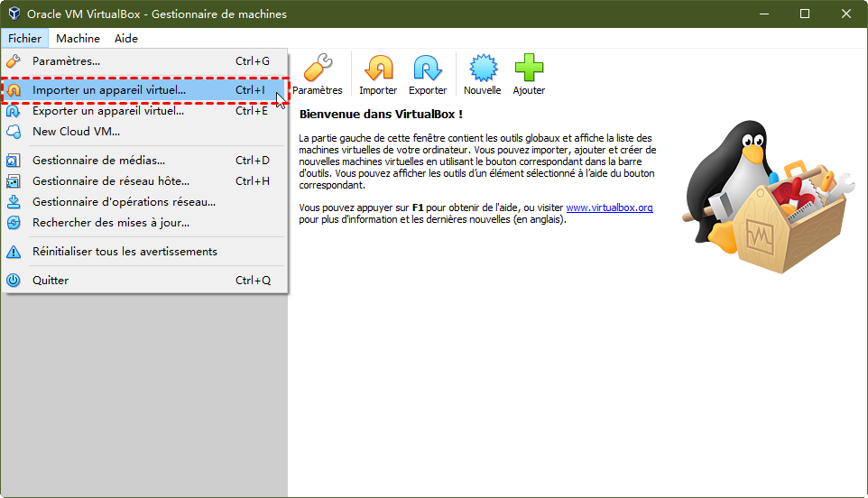
Task: Click the blue export arrow icon in menu
Action: pos(14,111)
